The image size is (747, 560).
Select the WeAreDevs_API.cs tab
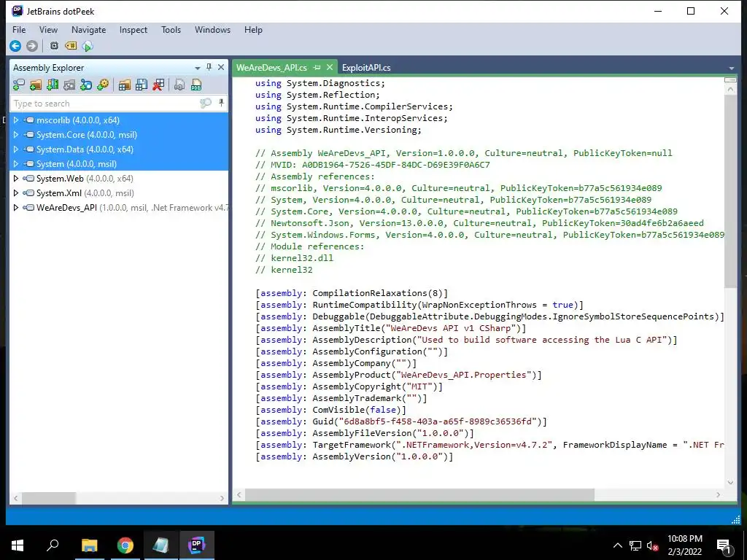[271, 68]
